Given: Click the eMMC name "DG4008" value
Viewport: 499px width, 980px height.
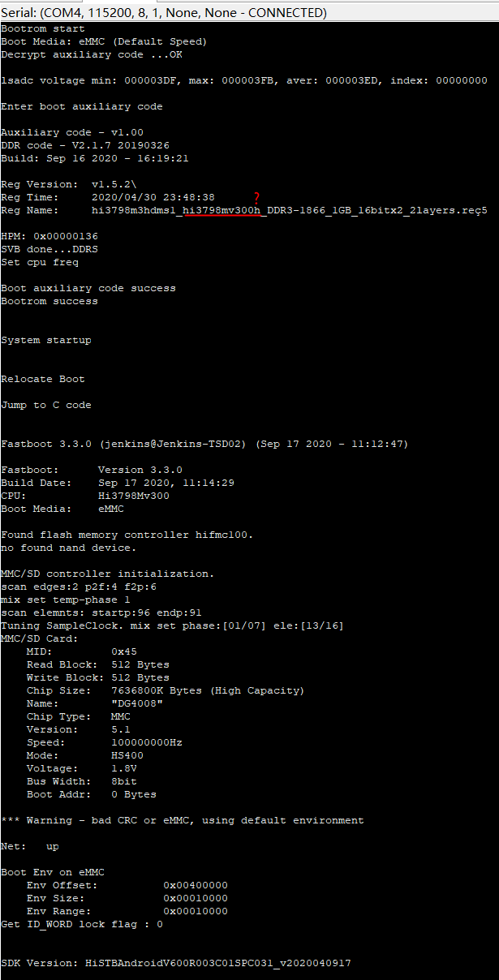Looking at the screenshot, I should click(x=137, y=703).
